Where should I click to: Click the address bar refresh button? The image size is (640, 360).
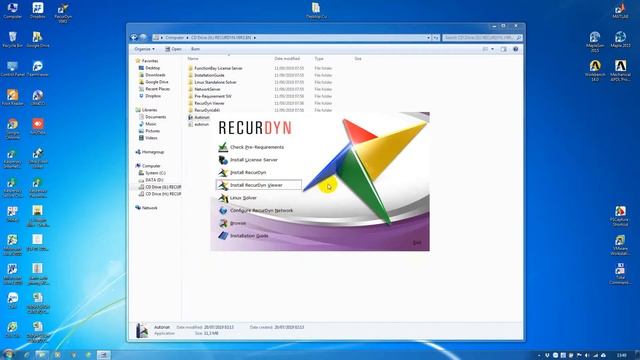(x=436, y=38)
